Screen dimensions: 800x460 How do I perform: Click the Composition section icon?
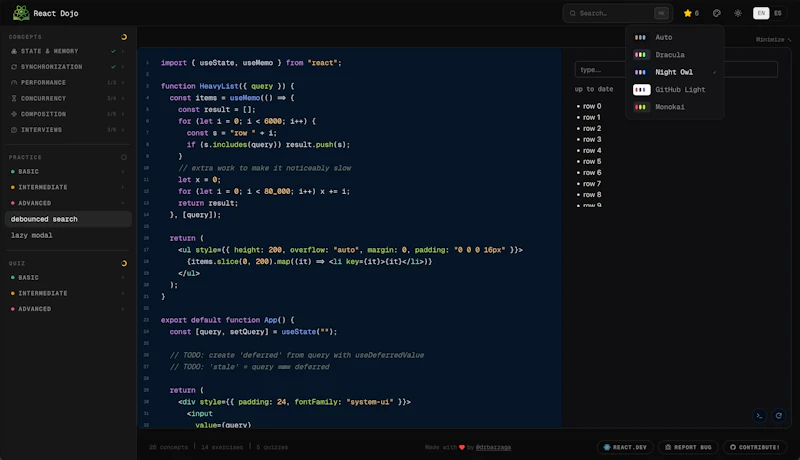[x=14, y=114]
